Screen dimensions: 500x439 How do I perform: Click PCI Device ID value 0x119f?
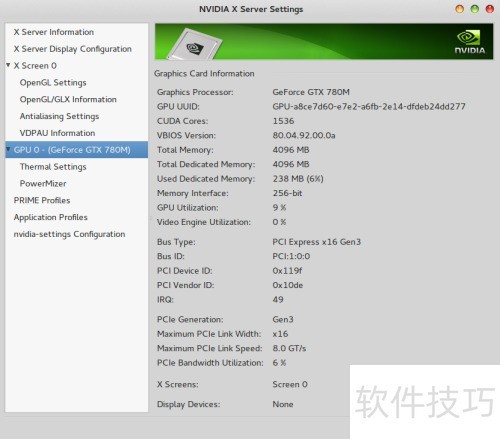click(x=287, y=271)
